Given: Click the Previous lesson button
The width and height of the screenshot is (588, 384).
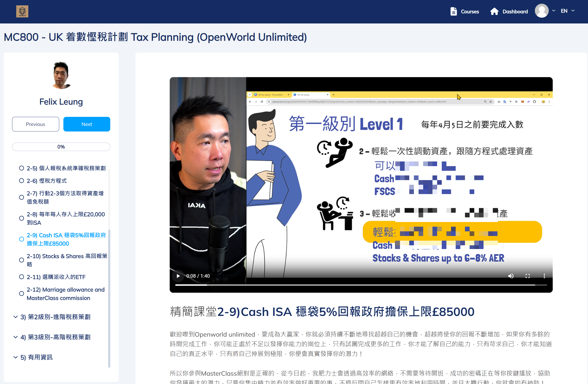Looking at the screenshot, I should [36, 124].
